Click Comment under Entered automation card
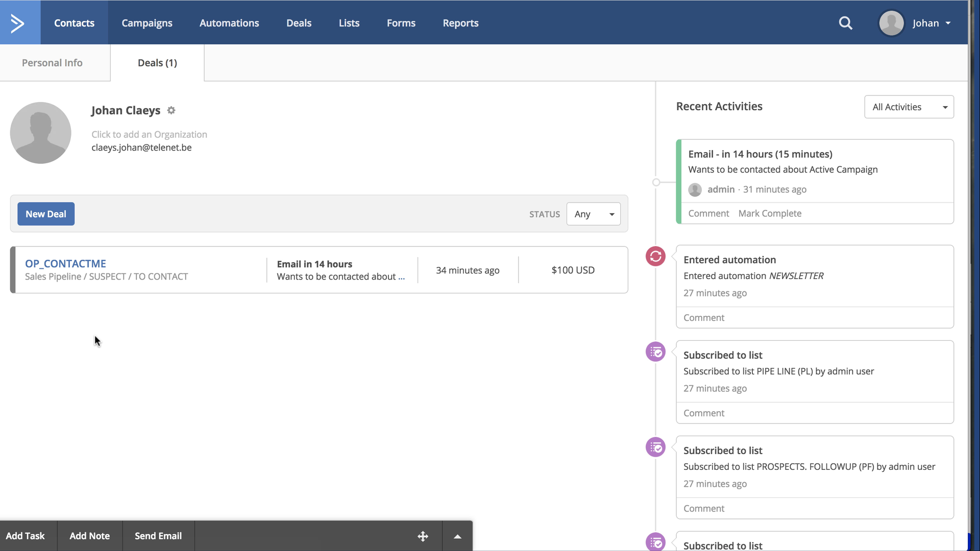The image size is (980, 551). 704,317
